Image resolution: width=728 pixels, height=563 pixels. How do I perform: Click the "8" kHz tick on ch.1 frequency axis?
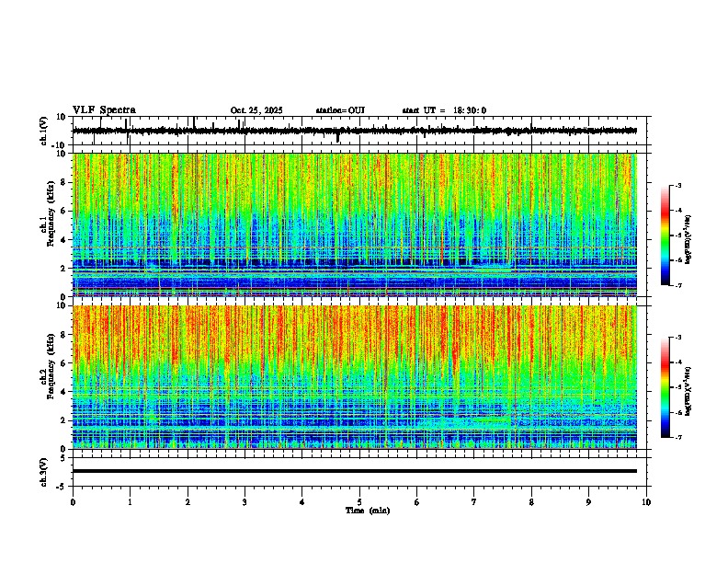click(x=64, y=182)
